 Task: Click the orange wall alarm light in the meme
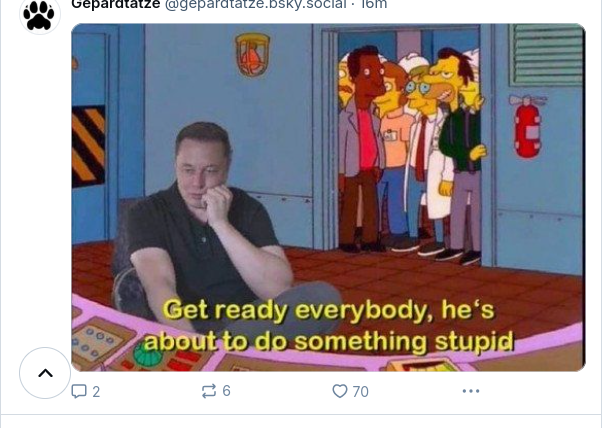point(252,55)
